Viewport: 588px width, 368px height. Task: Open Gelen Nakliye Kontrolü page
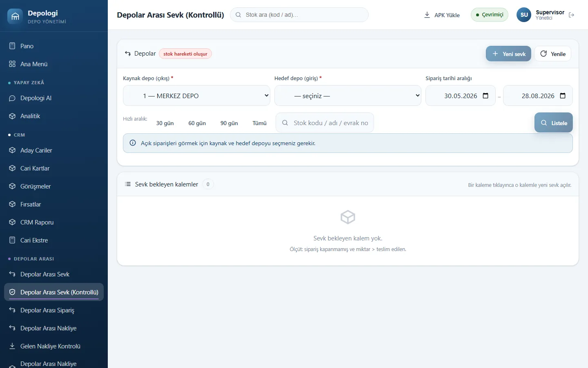coord(54,346)
